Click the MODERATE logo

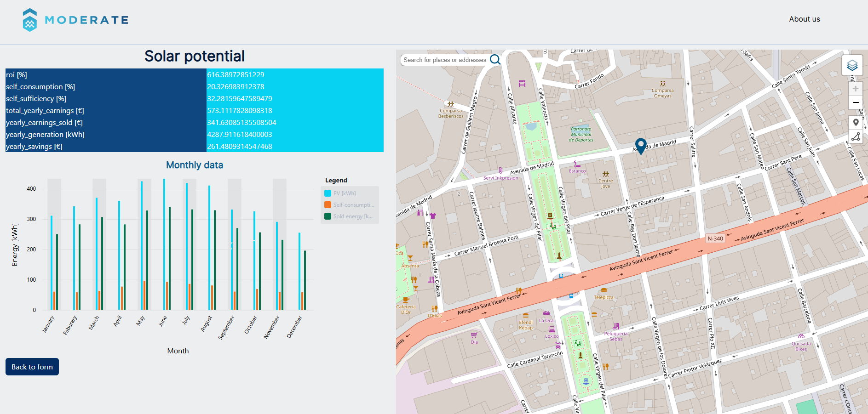75,20
